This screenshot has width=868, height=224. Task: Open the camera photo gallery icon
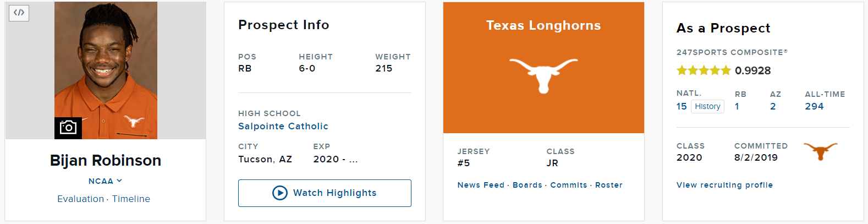point(68,128)
